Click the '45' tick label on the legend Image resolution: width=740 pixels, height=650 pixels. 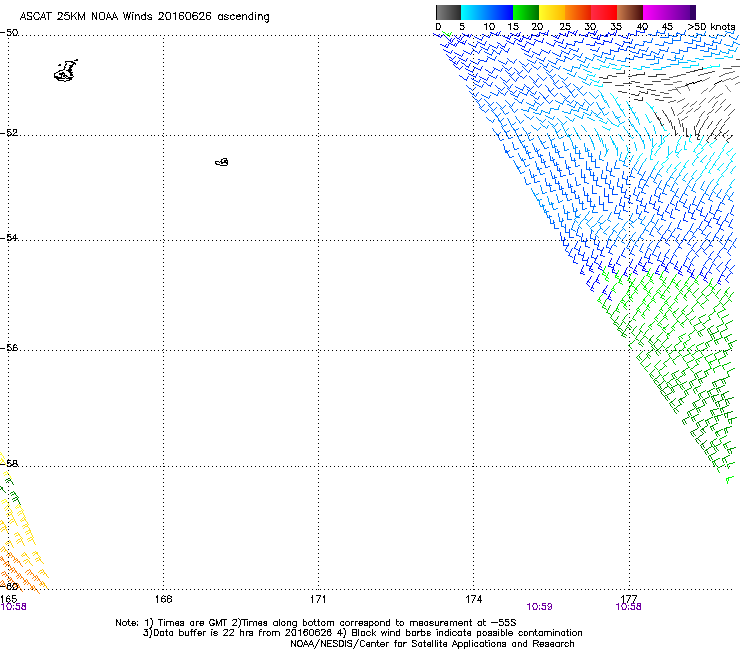[667, 27]
